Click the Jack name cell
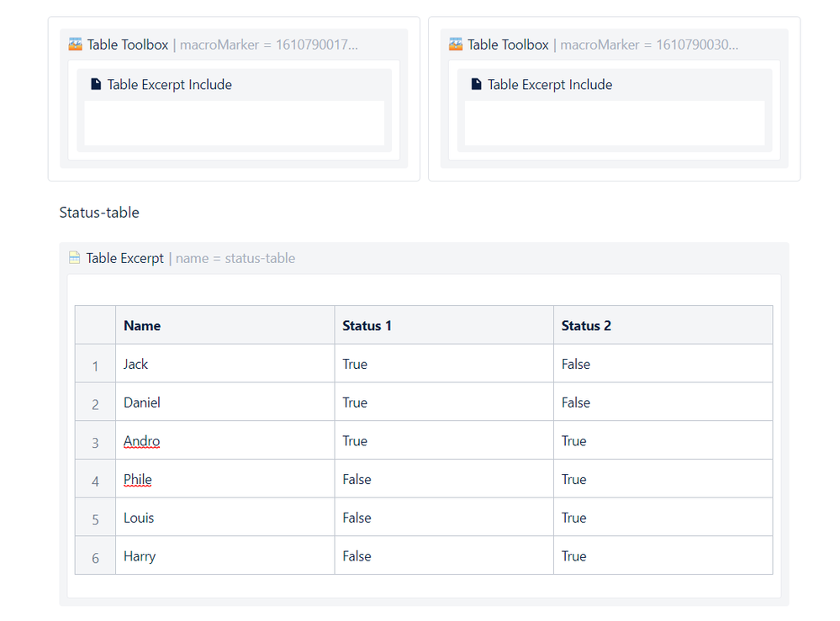 point(225,364)
